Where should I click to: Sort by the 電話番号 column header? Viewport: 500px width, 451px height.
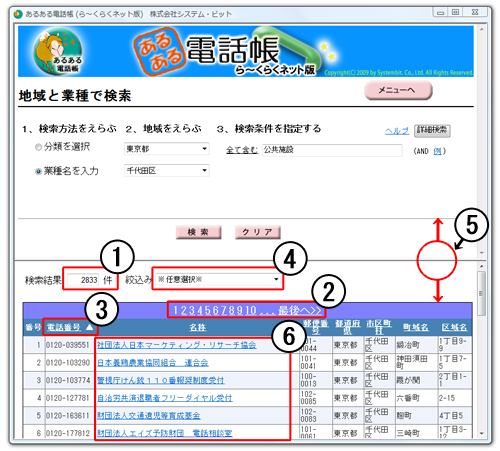tap(63, 328)
